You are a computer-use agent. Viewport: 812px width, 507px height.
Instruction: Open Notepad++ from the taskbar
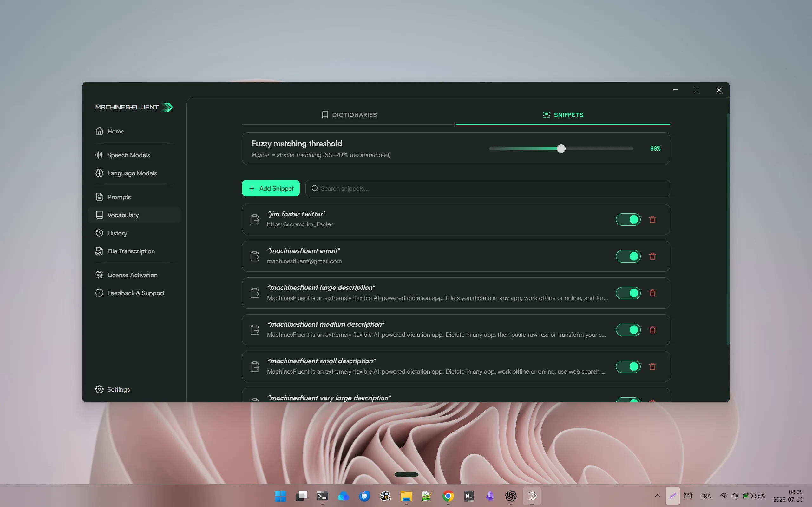[x=427, y=496]
